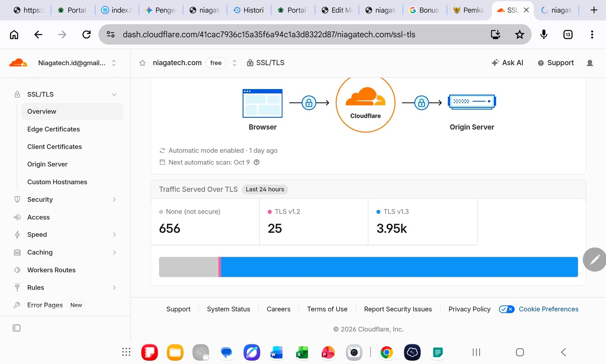Image resolution: width=606 pixels, height=364 pixels.
Task: Open the Careers footer link
Action: [278, 309]
